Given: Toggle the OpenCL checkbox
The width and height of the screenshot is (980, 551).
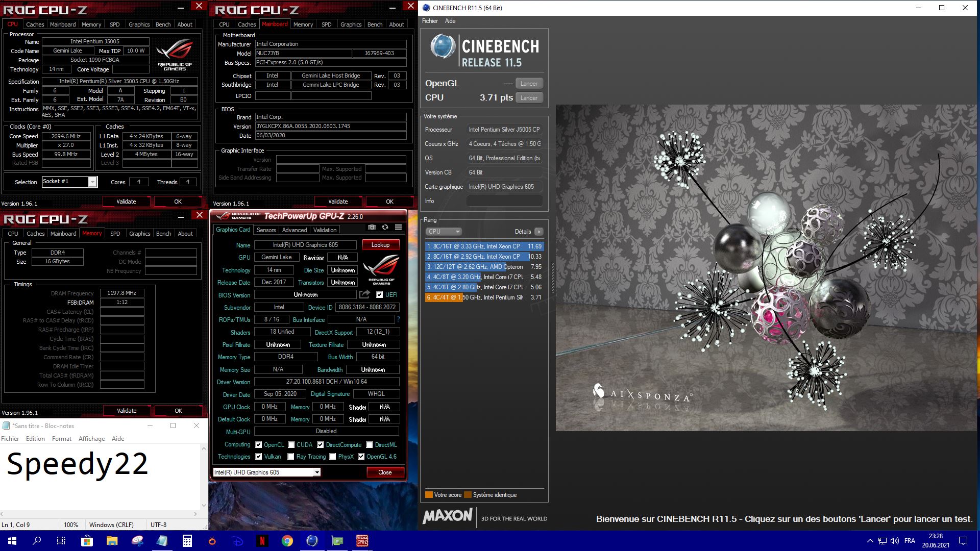Looking at the screenshot, I should click(259, 444).
